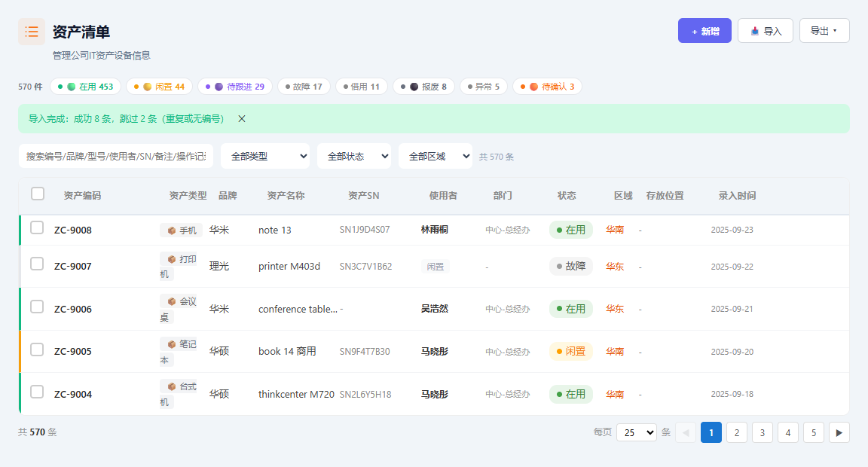
Task: Click the 在用 status badge for ZC-9004
Action: [570, 394]
